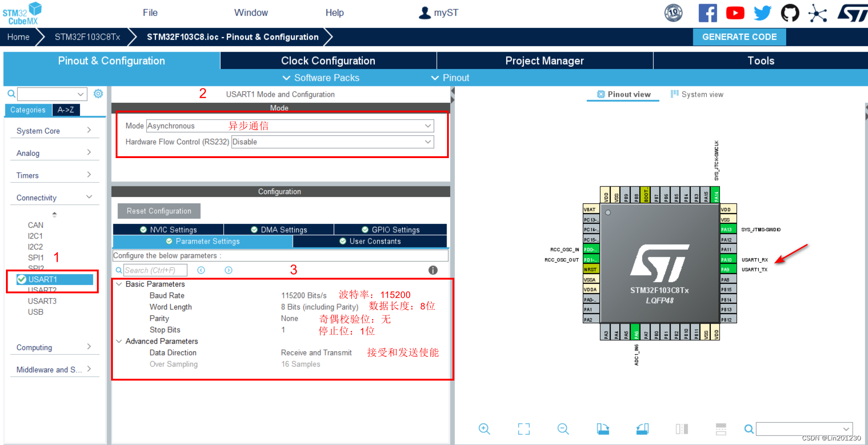Open the categories settings gear icon
Viewport: 868px width, 445px height.
click(98, 94)
